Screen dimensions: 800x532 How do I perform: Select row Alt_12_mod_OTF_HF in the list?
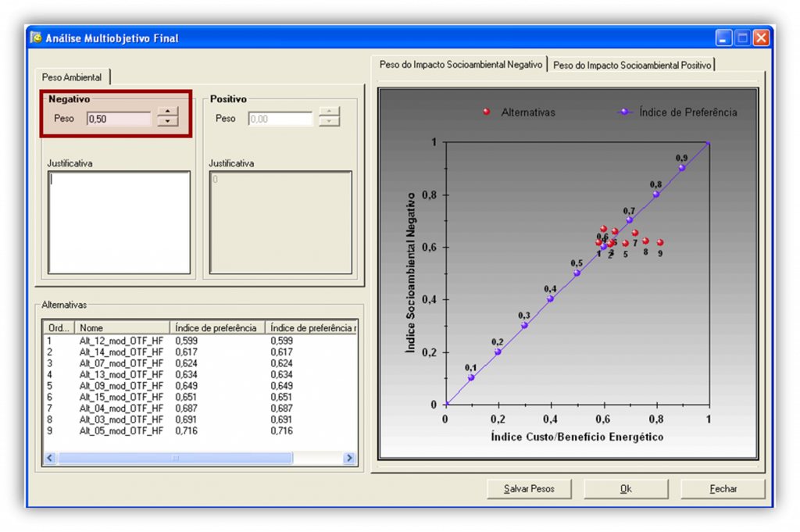coord(121,341)
